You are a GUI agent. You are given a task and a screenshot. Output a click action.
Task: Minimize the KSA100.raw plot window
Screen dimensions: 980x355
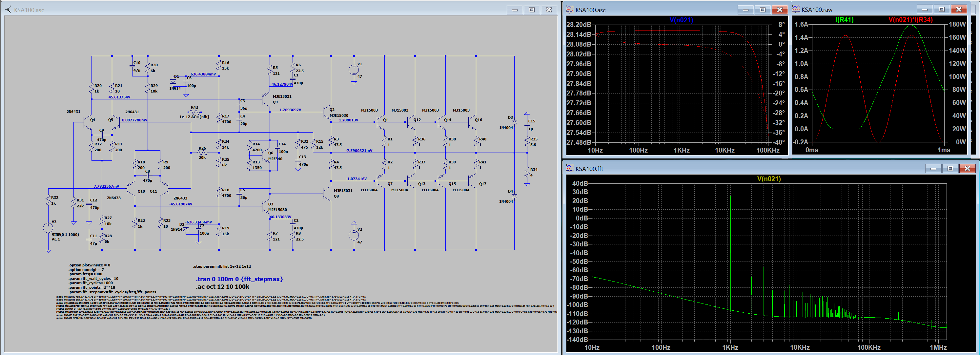[x=925, y=10]
